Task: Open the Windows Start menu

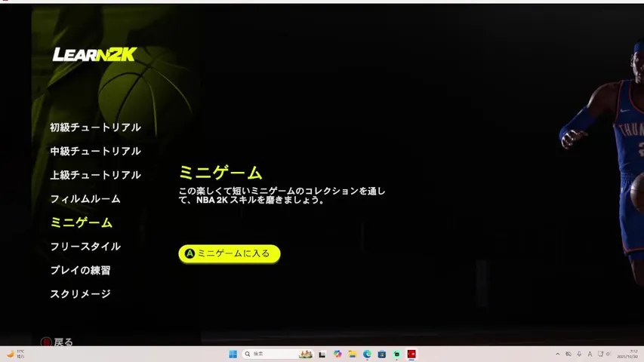Action: (233, 354)
